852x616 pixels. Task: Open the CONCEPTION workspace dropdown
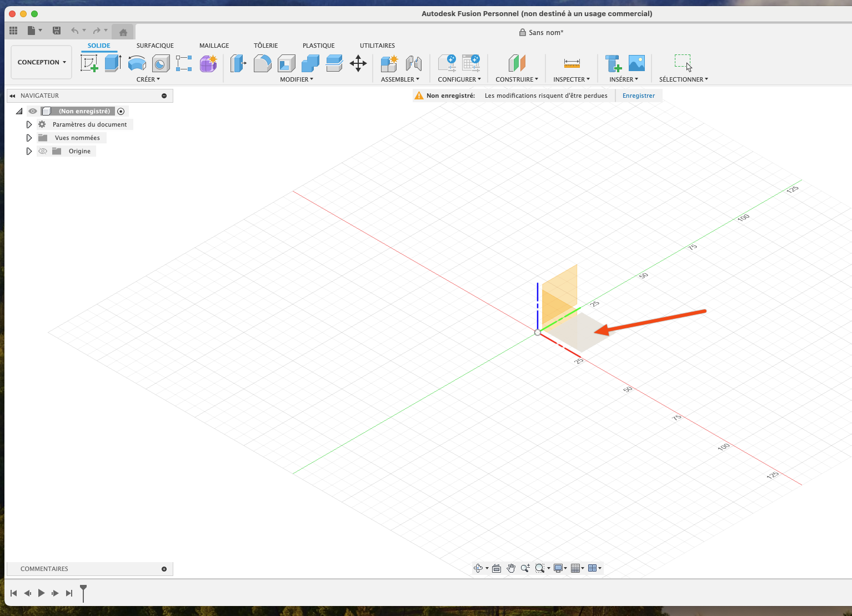click(x=42, y=62)
